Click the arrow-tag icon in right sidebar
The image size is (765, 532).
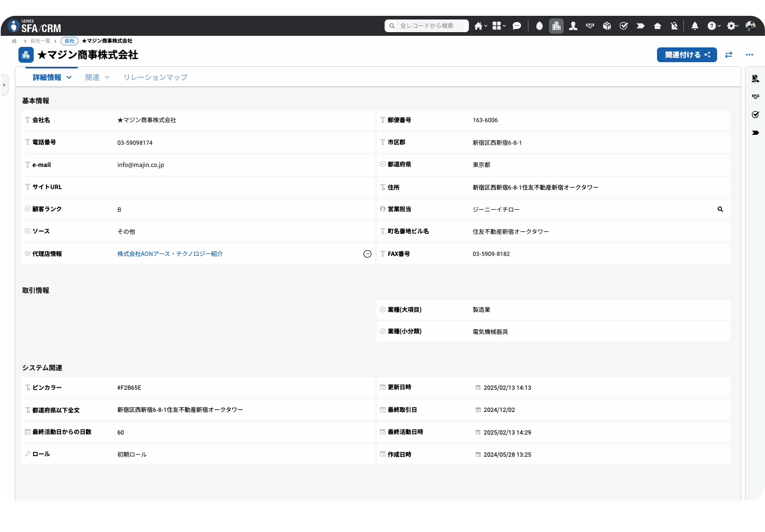756,133
